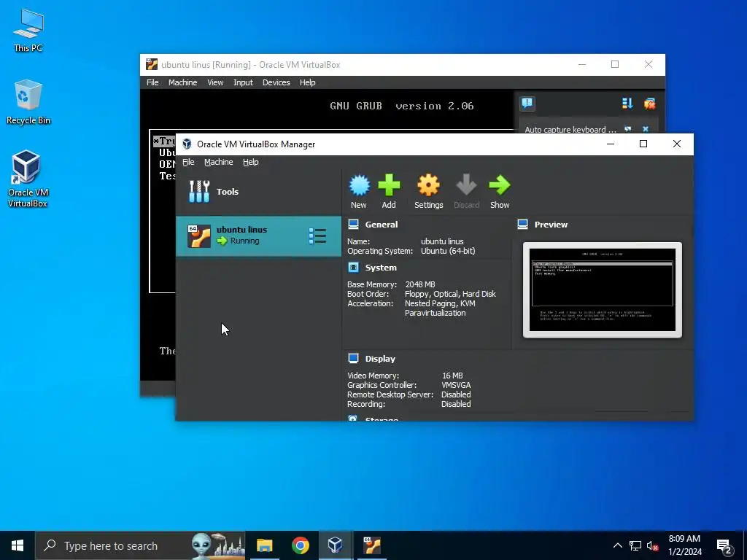The image size is (747, 560).
Task: Open Machine menu in ubuntu linus VM window
Action: 182,82
